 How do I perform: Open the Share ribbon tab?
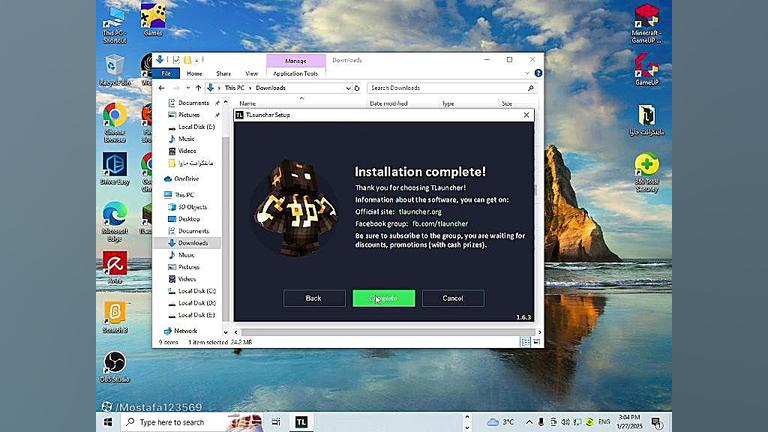[x=223, y=73]
